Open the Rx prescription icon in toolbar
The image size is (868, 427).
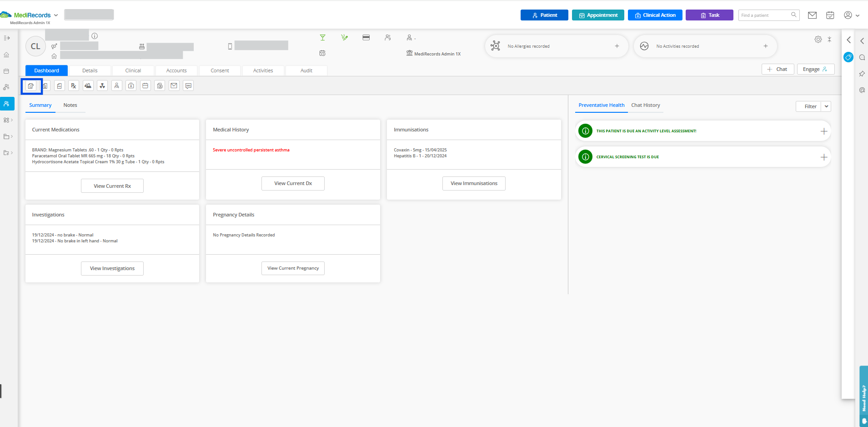pos(74,85)
